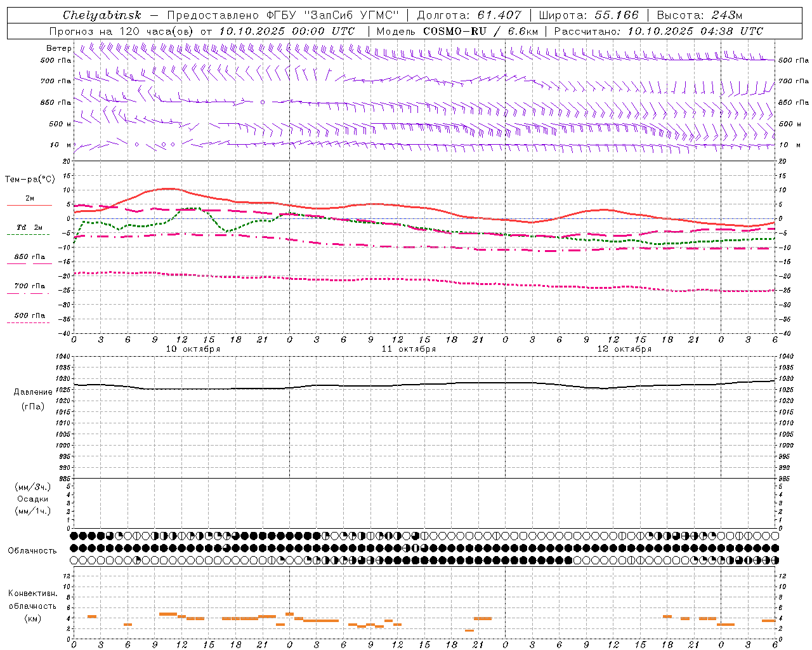Click the "Ветер" wind panel label
812x650 pixels.
coord(58,48)
